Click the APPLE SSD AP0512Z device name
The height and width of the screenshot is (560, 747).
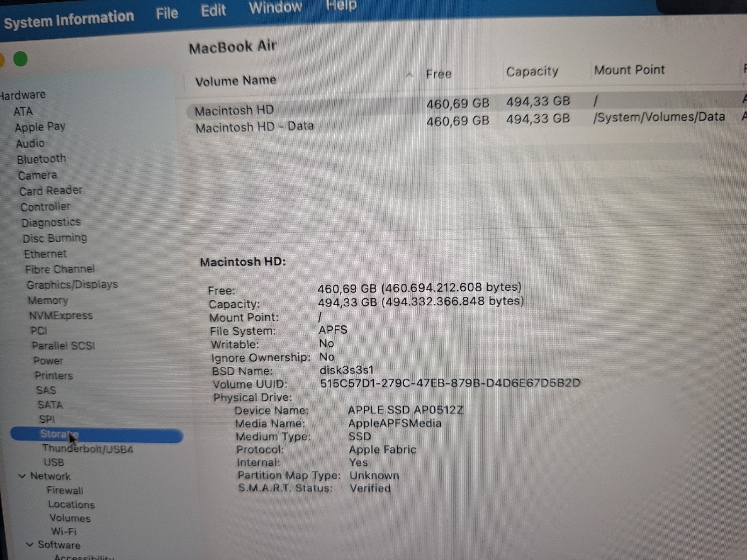click(x=406, y=410)
